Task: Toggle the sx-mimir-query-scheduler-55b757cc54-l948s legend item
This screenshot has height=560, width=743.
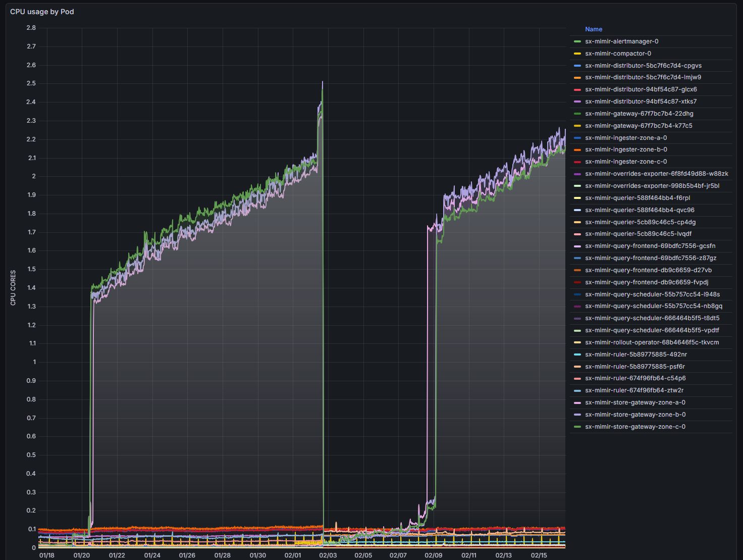Action: click(x=652, y=294)
